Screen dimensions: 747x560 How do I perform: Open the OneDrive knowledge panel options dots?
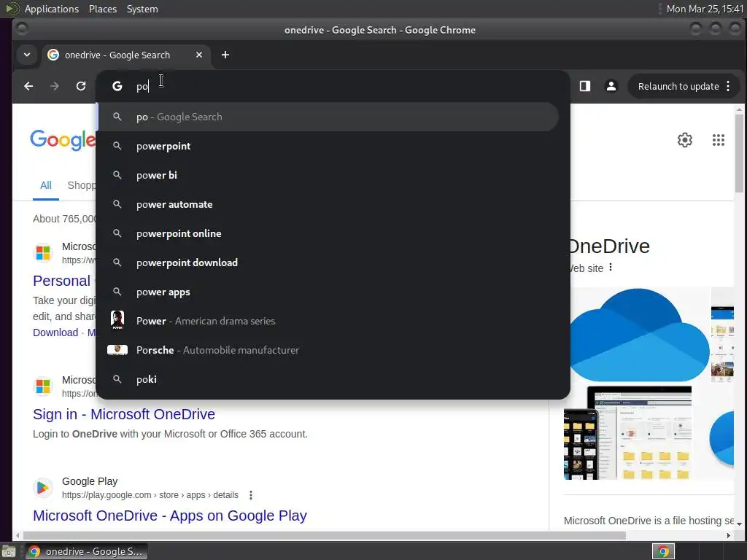point(611,268)
